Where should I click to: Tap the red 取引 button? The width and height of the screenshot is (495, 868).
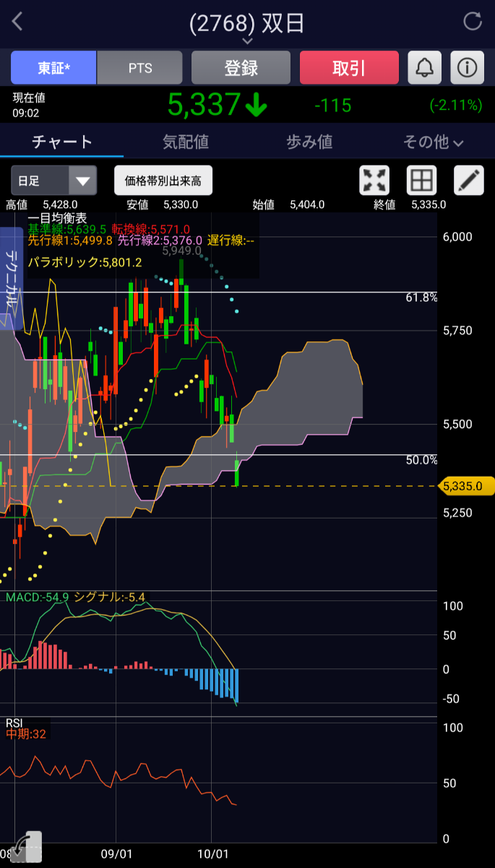point(349,68)
